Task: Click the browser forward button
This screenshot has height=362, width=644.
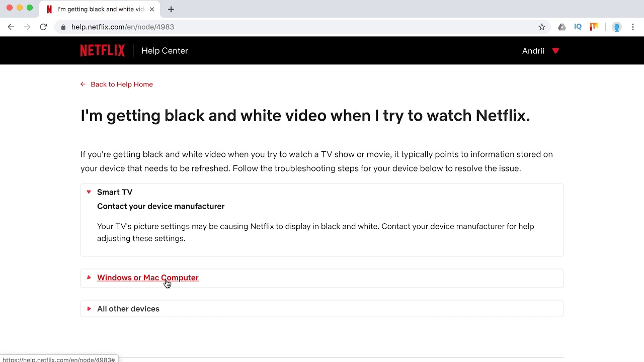Action: (27, 27)
